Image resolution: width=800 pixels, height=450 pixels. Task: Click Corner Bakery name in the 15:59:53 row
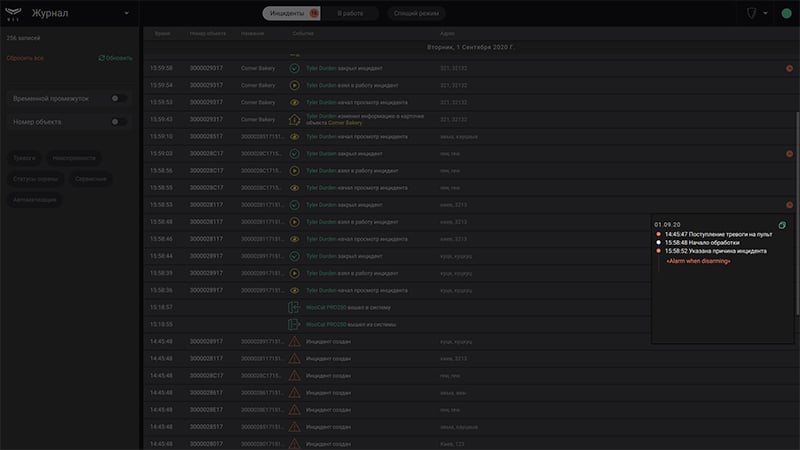[258, 103]
